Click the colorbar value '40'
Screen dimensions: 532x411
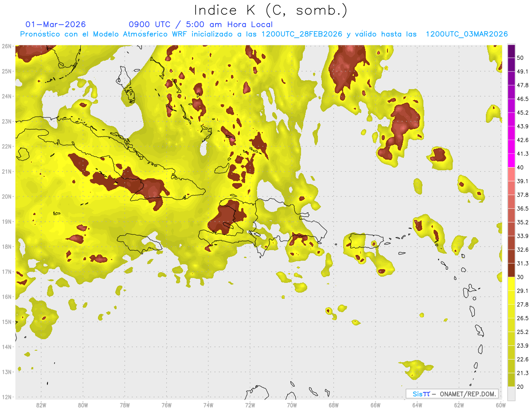click(x=520, y=168)
